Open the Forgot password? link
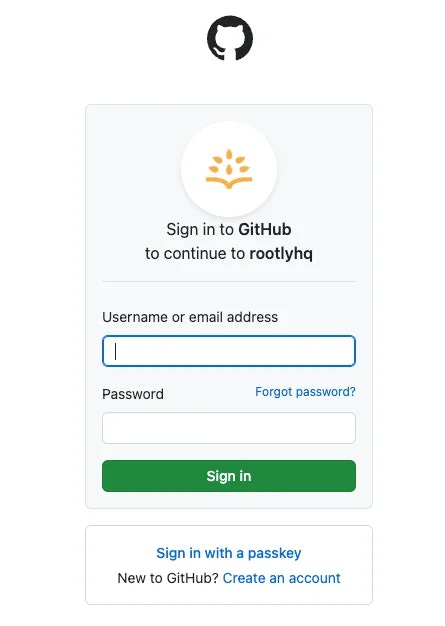The height and width of the screenshot is (626, 445). 305,392
